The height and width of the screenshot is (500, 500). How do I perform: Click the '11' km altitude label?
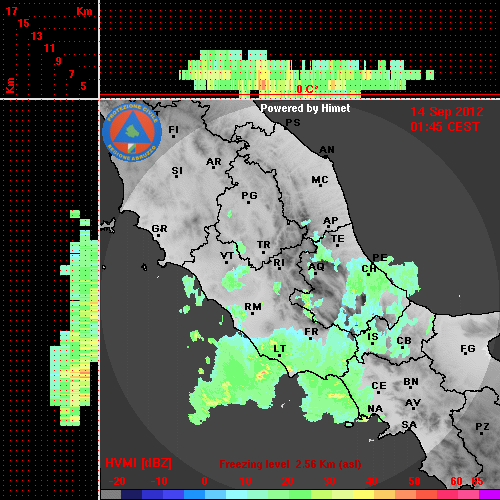coord(49,48)
